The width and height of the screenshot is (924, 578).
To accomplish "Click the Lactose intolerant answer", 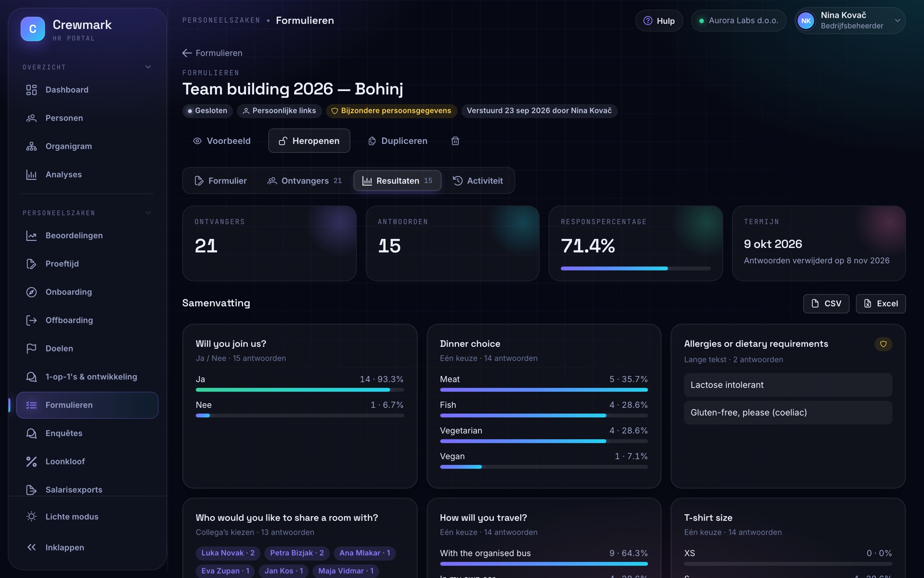I will [x=788, y=385].
